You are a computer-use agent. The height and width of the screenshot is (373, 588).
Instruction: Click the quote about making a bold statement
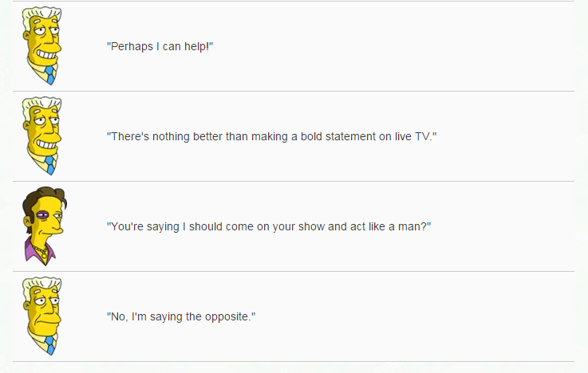(272, 137)
